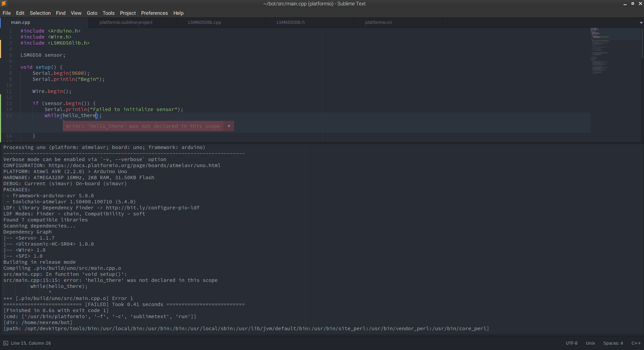Switch to the LSM6DS0lib.cpp tab
This screenshot has height=350, width=644.
[x=204, y=22]
